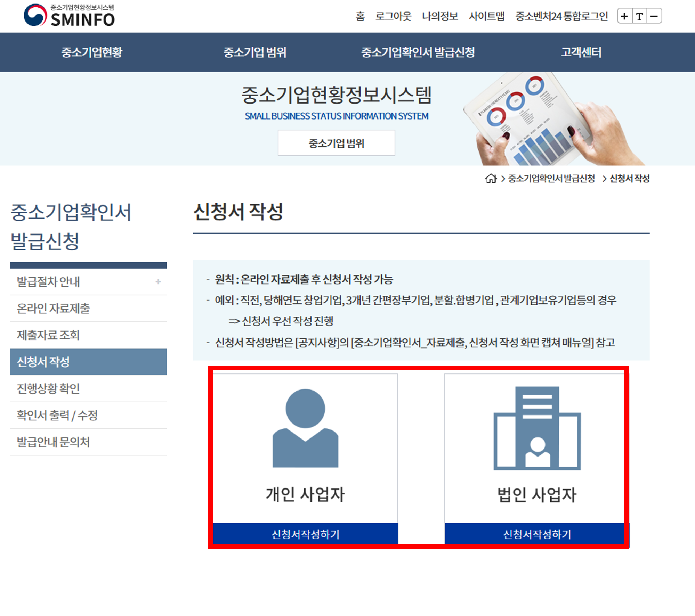The width and height of the screenshot is (695, 616).
Task: Select 온라인 자료제출 in sidebar
Action: tap(53, 309)
